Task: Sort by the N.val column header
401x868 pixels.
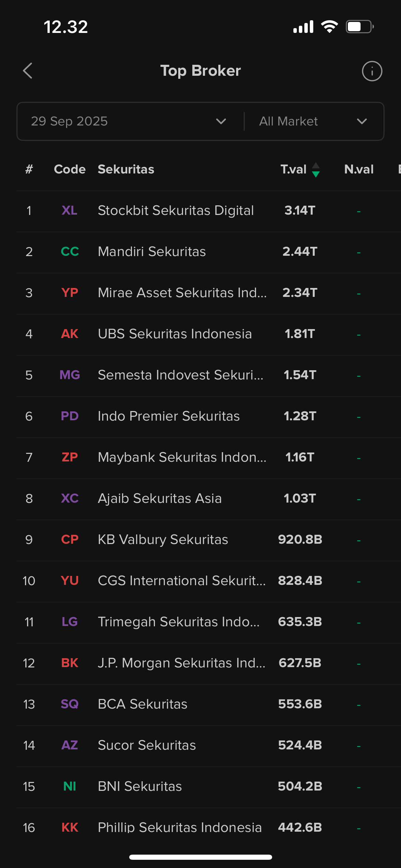Action: [x=359, y=169]
